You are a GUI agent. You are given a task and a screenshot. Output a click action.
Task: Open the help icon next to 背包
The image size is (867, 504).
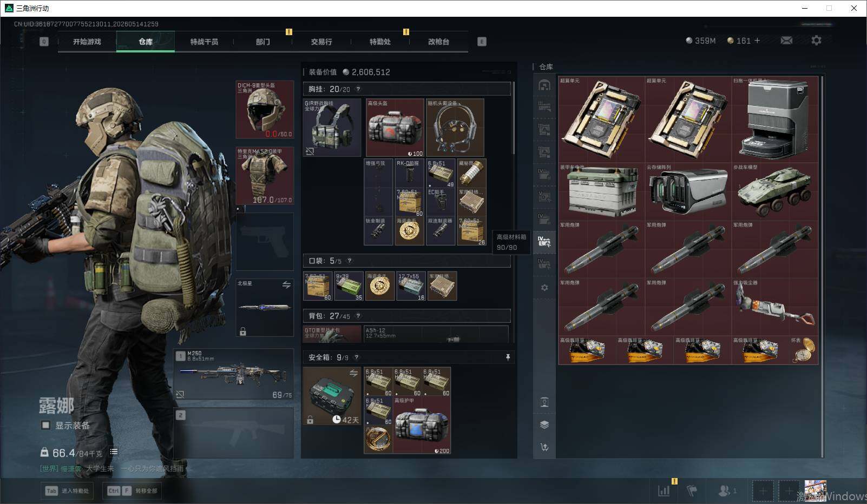point(358,316)
